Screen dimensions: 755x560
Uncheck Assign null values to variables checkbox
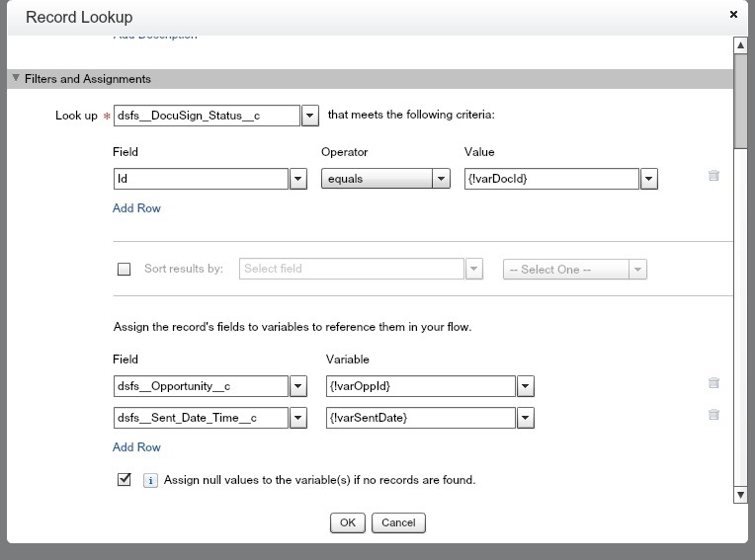point(125,480)
